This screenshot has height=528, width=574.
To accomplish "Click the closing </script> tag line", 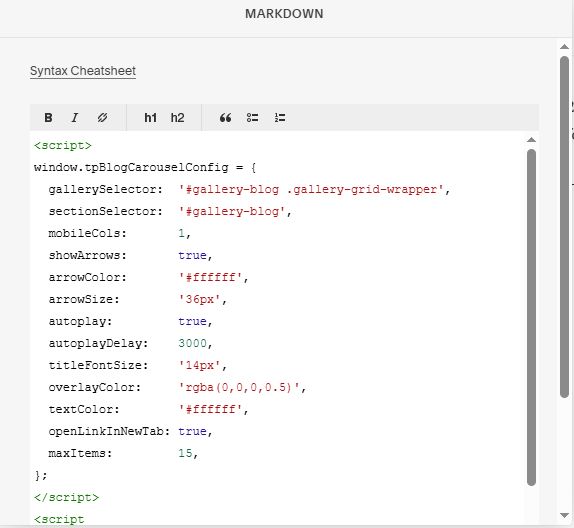I will pos(66,497).
